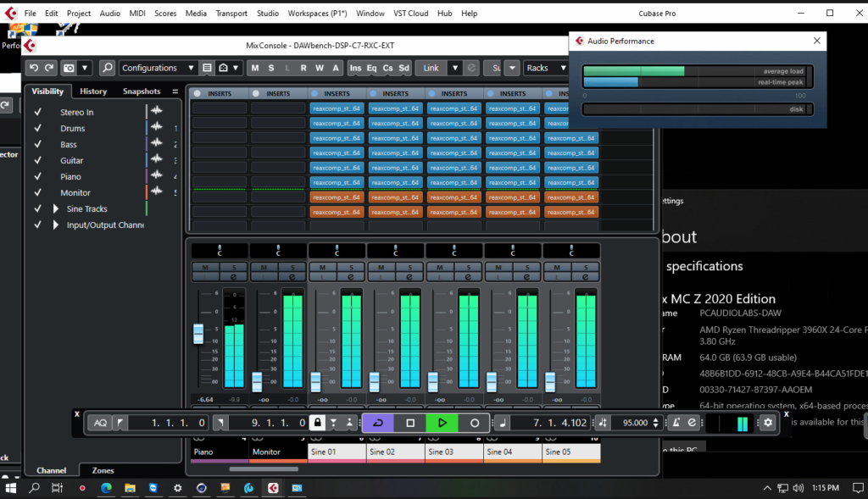Open the VST Cloud menu
Viewport: 868px width, 499px height.
click(411, 14)
